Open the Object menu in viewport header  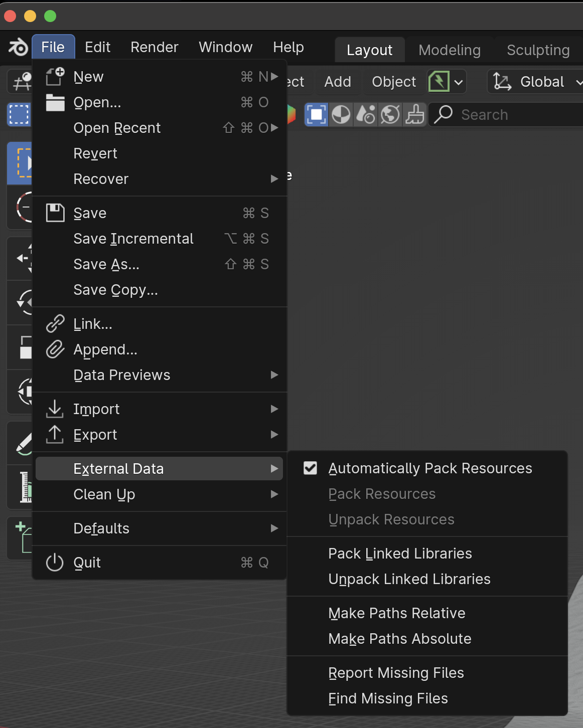point(394,82)
